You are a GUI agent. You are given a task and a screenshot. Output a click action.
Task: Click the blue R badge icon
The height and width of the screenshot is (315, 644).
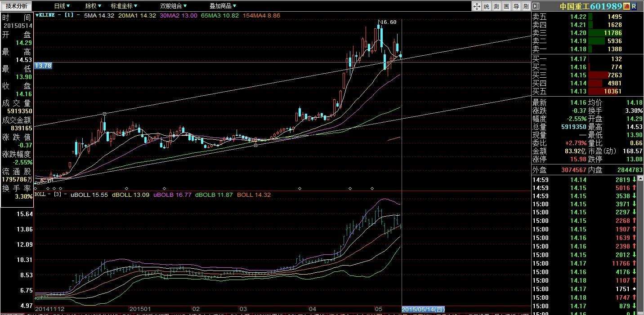634,6
